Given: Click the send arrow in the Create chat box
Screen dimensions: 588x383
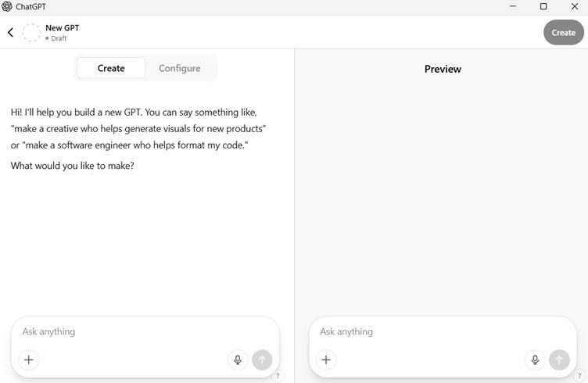Looking at the screenshot, I should [262, 360].
